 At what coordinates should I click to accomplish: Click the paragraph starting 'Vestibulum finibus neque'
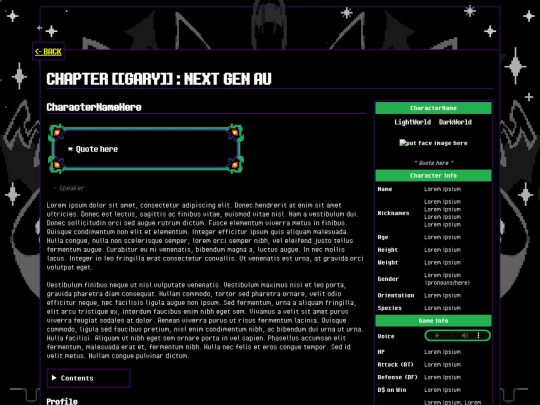(205, 320)
